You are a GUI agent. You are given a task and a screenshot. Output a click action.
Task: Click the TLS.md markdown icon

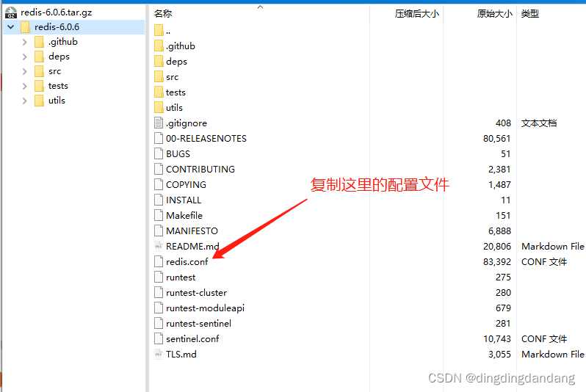[x=159, y=355]
